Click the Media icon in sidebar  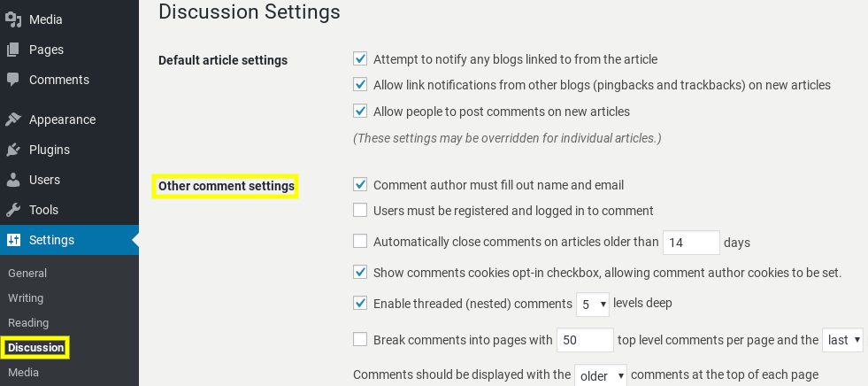(x=13, y=19)
